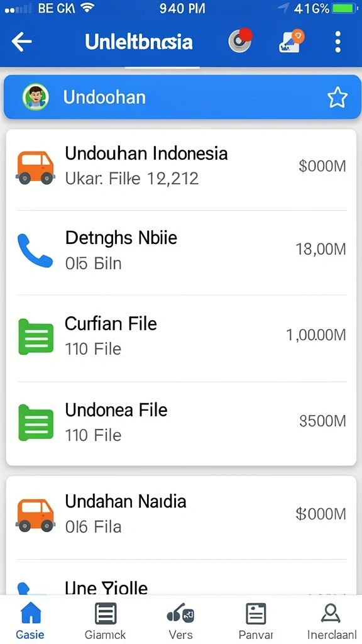Switch to the Giamck tab
Screen dimensions: 362x644
click(106, 620)
